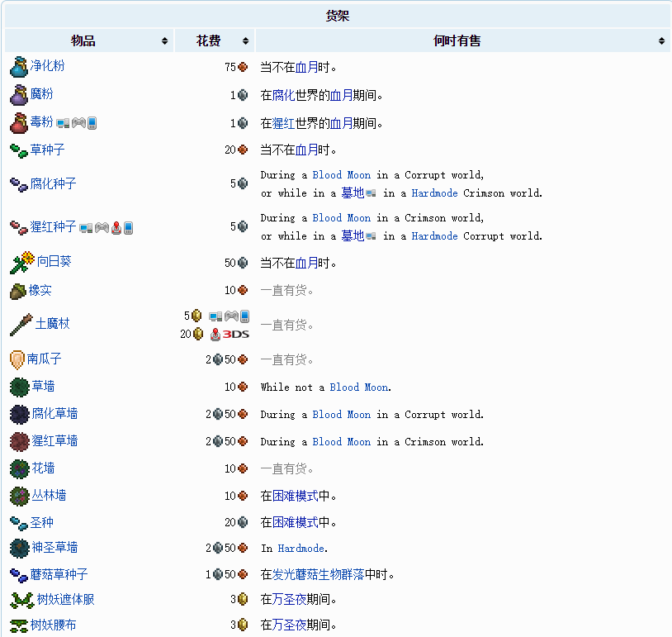Sort table by 何时有售 column arrows
The width and height of the screenshot is (672, 637).
pos(662,41)
